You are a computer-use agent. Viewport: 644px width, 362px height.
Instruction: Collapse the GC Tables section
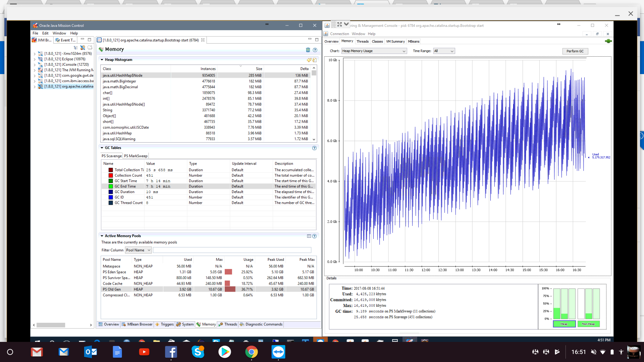pos(102,148)
